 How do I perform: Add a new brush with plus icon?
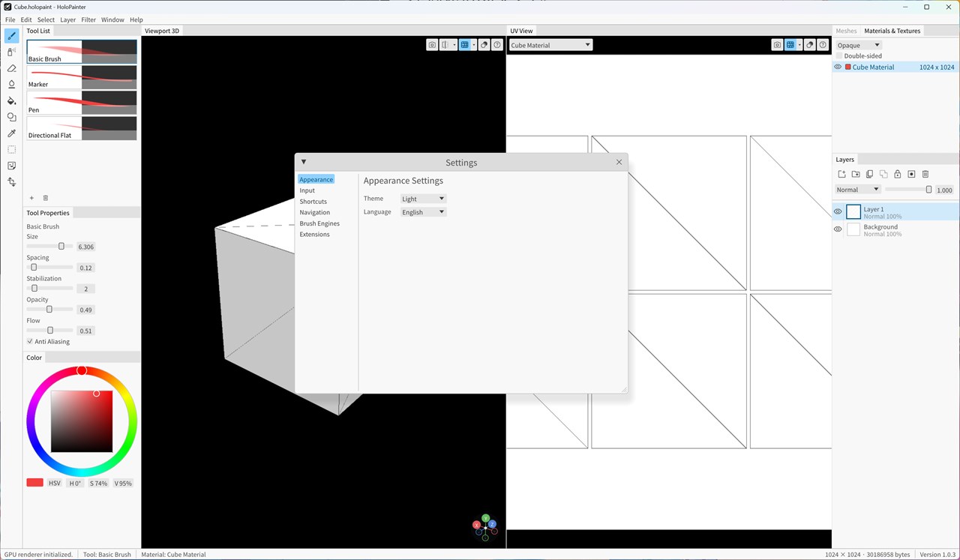point(31,198)
